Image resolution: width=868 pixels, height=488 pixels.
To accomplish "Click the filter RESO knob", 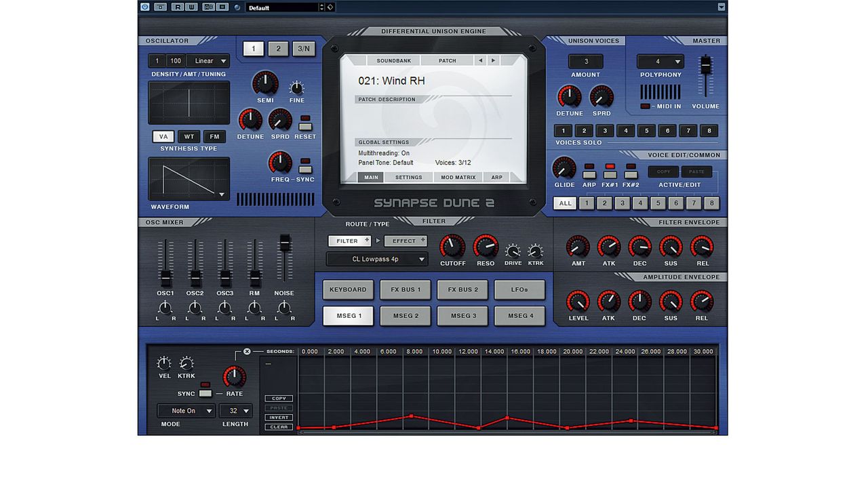I will tap(486, 247).
